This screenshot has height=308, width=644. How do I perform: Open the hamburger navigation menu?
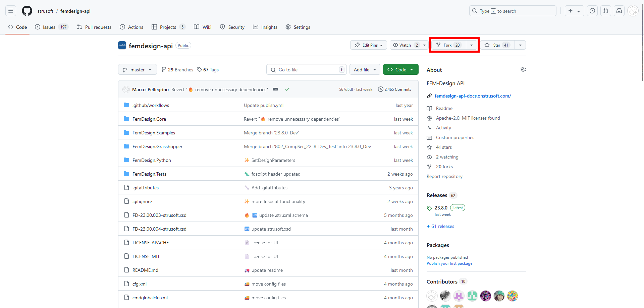[x=11, y=11]
